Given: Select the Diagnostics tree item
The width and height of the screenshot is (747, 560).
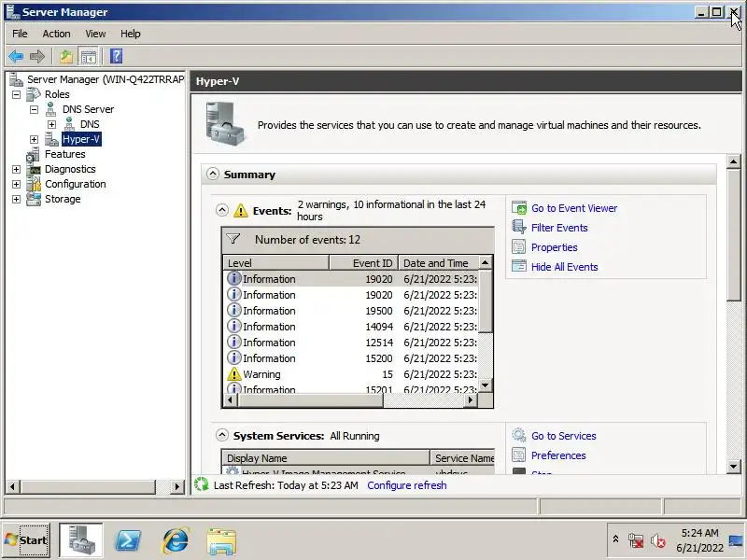Looking at the screenshot, I should pos(70,169).
